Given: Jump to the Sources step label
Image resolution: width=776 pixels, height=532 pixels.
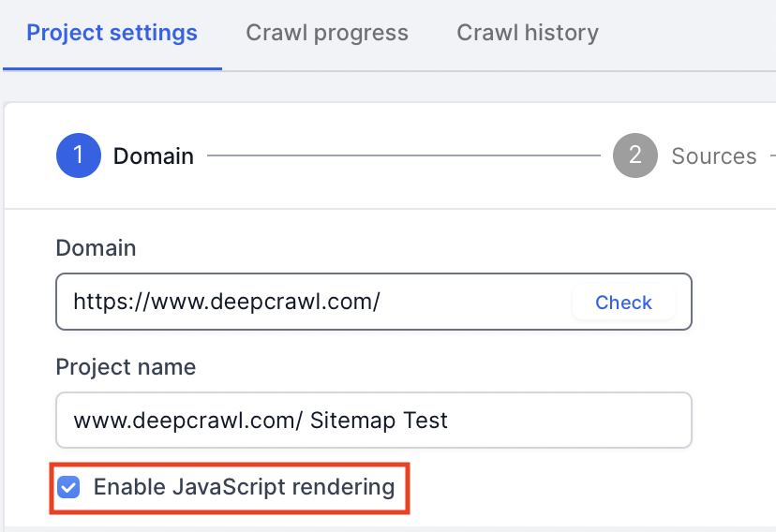Looking at the screenshot, I should click(713, 156).
